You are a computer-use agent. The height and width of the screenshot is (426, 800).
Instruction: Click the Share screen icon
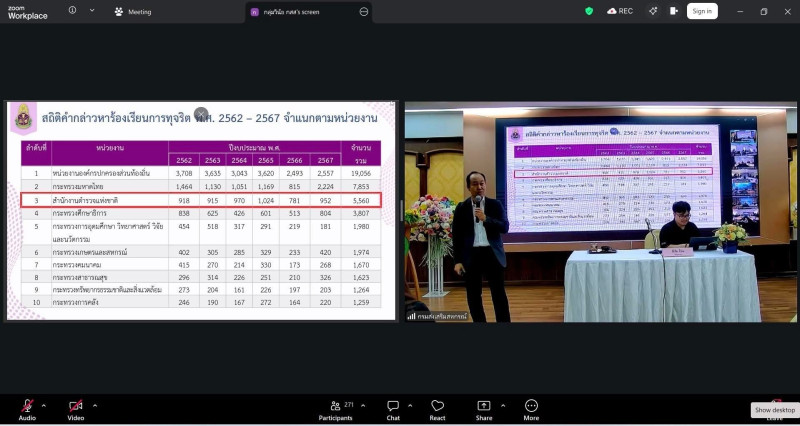point(484,407)
